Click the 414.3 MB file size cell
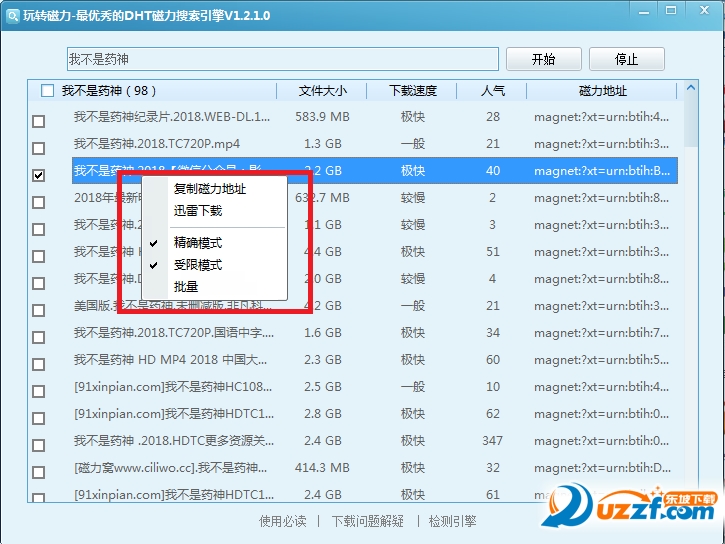Image resolution: width=725 pixels, height=544 pixels. coord(322,468)
